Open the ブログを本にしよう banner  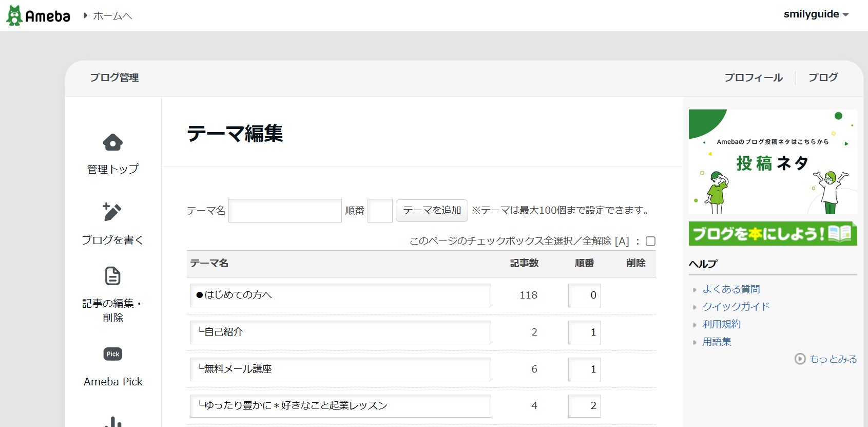pos(773,233)
